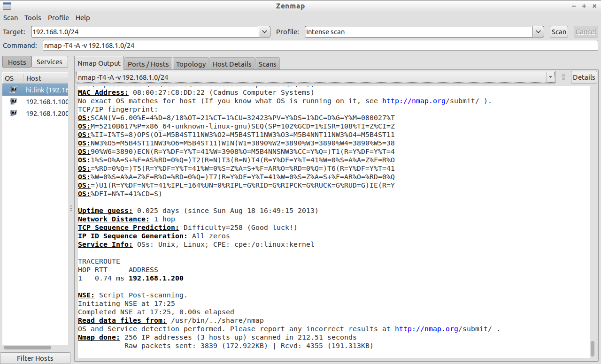This screenshot has height=364, width=601.
Task: Click 'NSE:' Script Post-scanning line
Action: coord(133,295)
